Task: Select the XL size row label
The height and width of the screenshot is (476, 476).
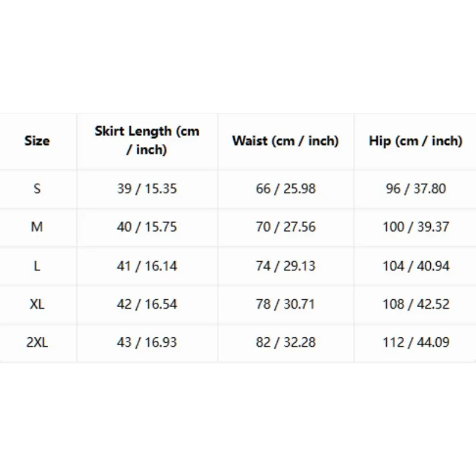Action: point(37,304)
